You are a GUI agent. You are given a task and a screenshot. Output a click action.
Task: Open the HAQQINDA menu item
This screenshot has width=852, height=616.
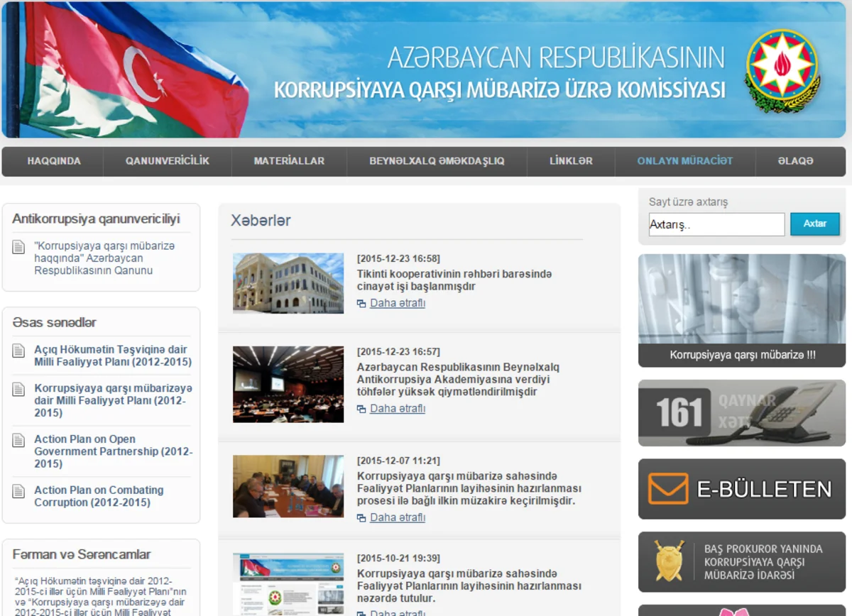tap(54, 161)
